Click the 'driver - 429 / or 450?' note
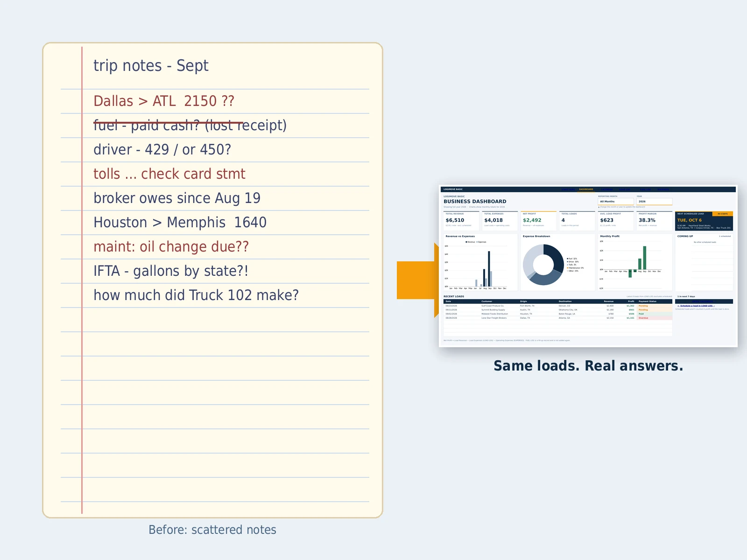 coord(162,150)
